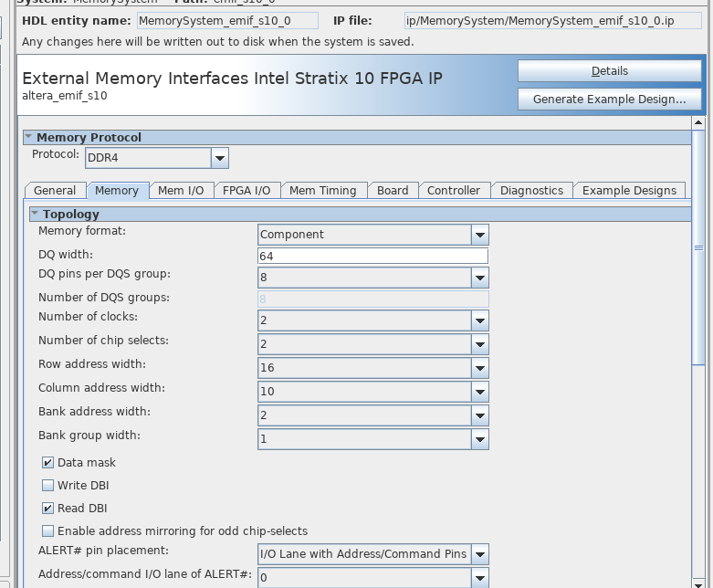Uncheck the Data mask checkbox

click(x=47, y=463)
